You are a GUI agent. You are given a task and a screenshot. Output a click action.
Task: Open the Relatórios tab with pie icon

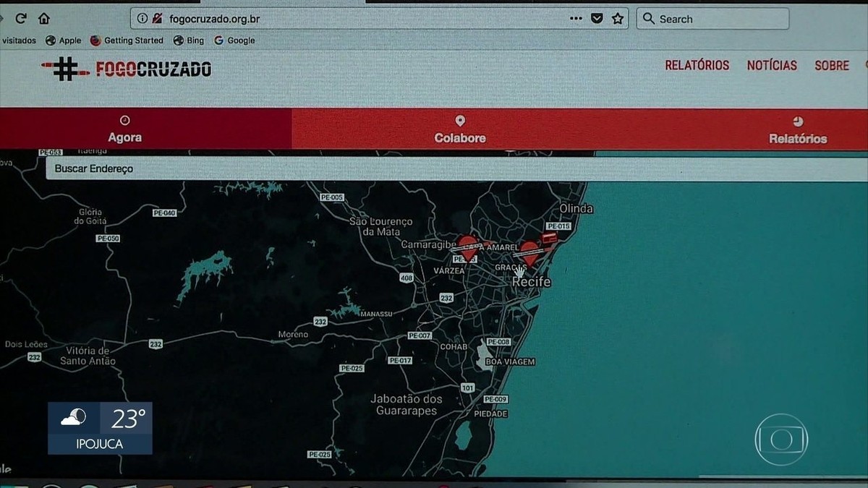coord(798,130)
